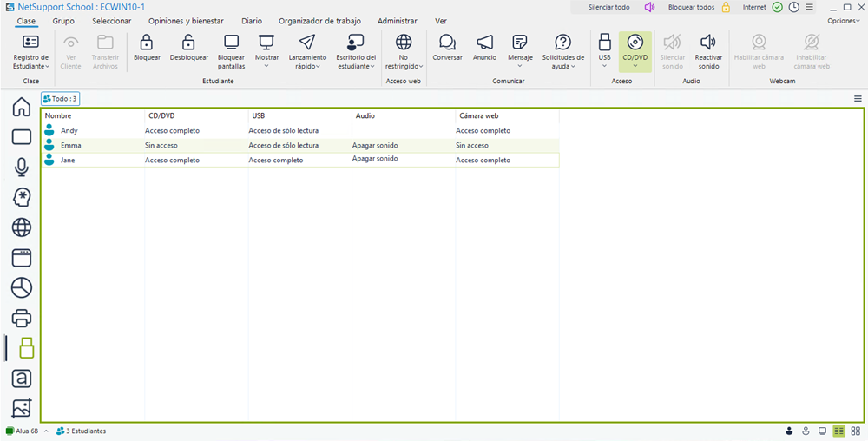This screenshot has width=868, height=441.
Task: Open the hamburger menu in title bar
Action: click(809, 7)
